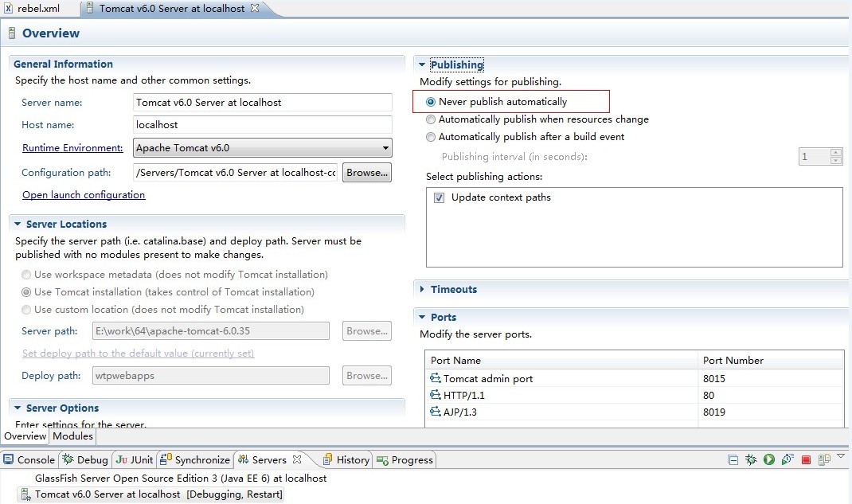Viewport: 852px width, 504px height.
Task: Collapse the Server Locations section
Action: point(18,224)
